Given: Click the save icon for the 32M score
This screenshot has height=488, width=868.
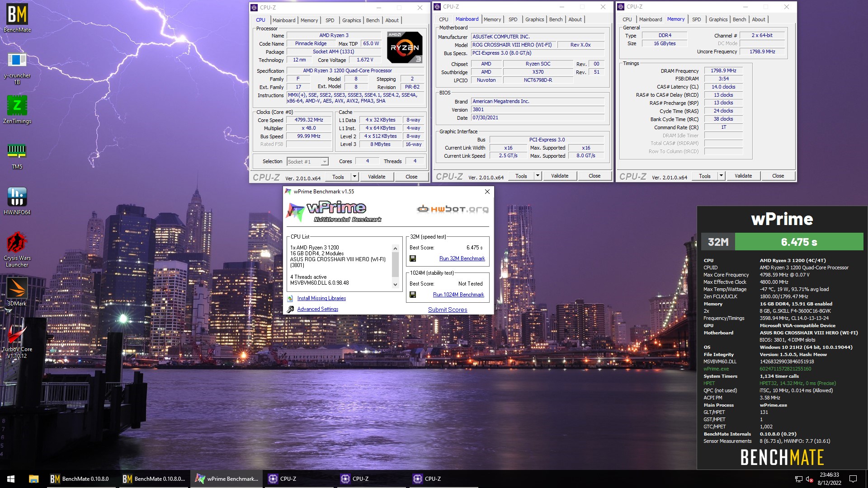Looking at the screenshot, I should tap(413, 258).
